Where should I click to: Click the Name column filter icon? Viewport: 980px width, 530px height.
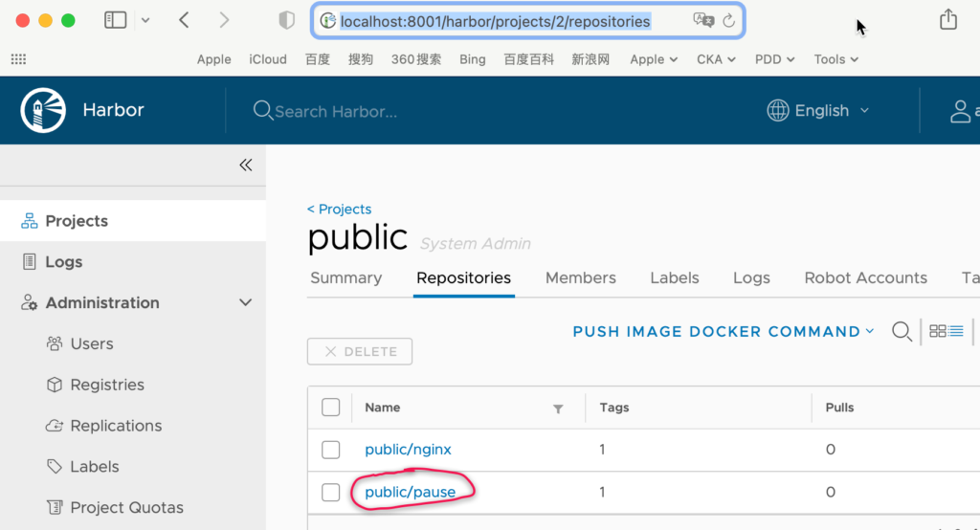point(558,409)
